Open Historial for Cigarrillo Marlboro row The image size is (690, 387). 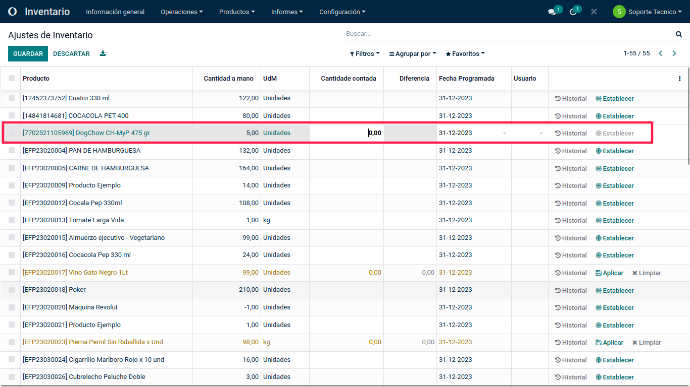[571, 360]
